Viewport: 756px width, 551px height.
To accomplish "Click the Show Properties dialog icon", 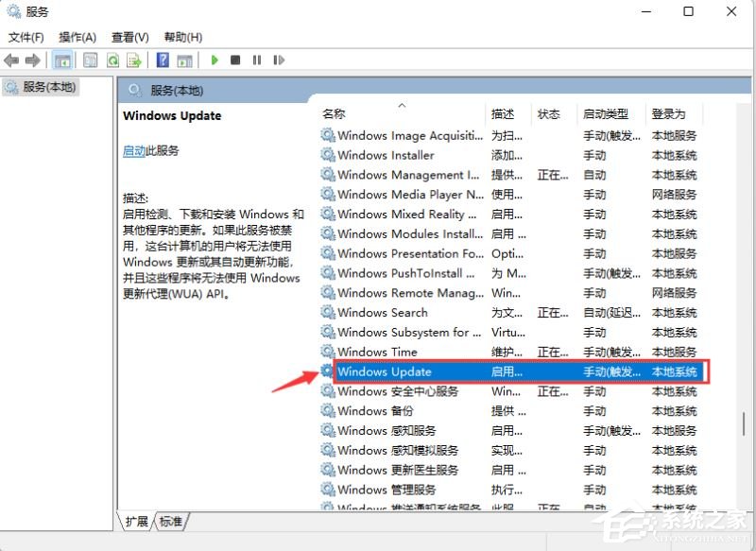I will pos(89,60).
